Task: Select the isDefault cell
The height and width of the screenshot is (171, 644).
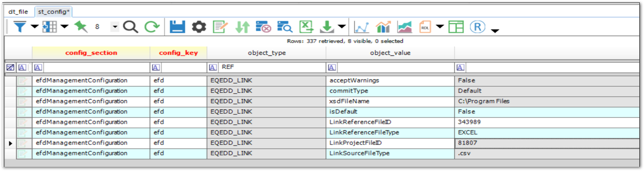Action: [x=390, y=111]
